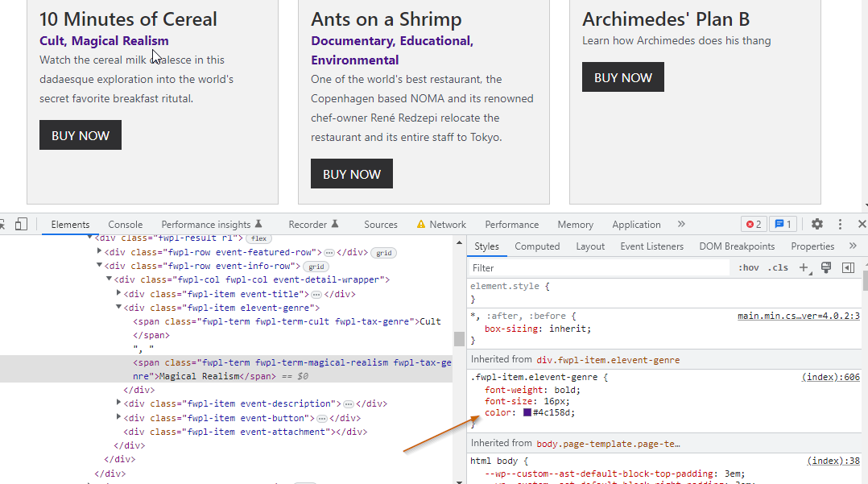Open Application tab
Viewport: 868px width, 484px height.
tap(636, 224)
